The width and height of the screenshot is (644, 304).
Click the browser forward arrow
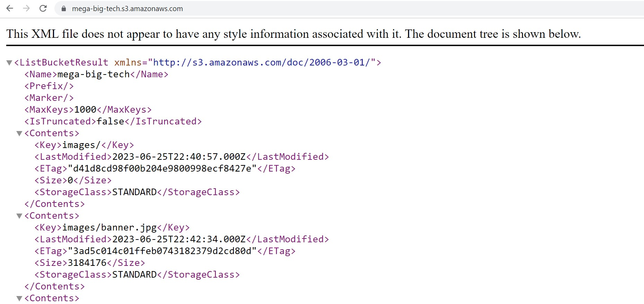click(26, 8)
